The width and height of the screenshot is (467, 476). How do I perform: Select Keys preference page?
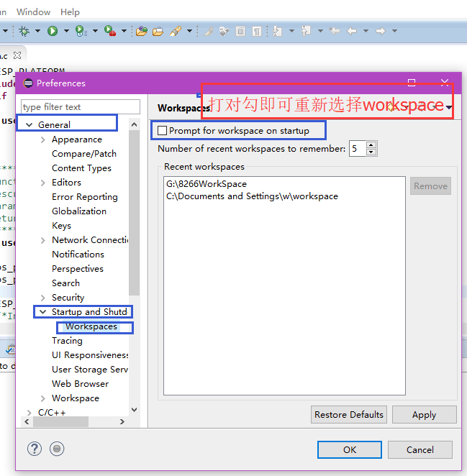pyautogui.click(x=61, y=226)
